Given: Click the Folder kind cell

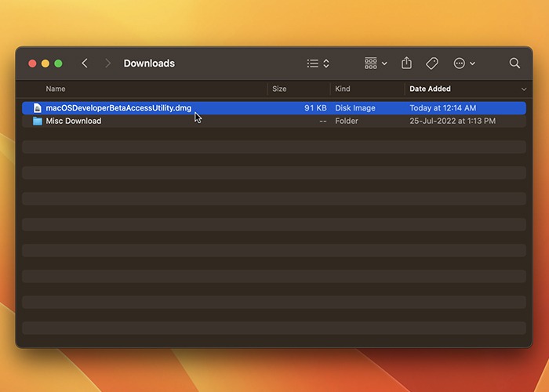Looking at the screenshot, I should point(347,121).
